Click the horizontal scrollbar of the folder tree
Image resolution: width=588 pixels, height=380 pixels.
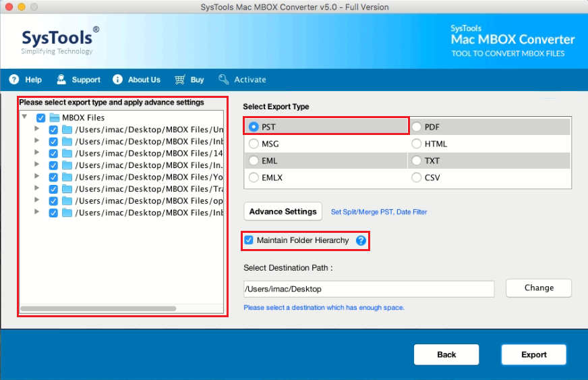pyautogui.click(x=98, y=308)
